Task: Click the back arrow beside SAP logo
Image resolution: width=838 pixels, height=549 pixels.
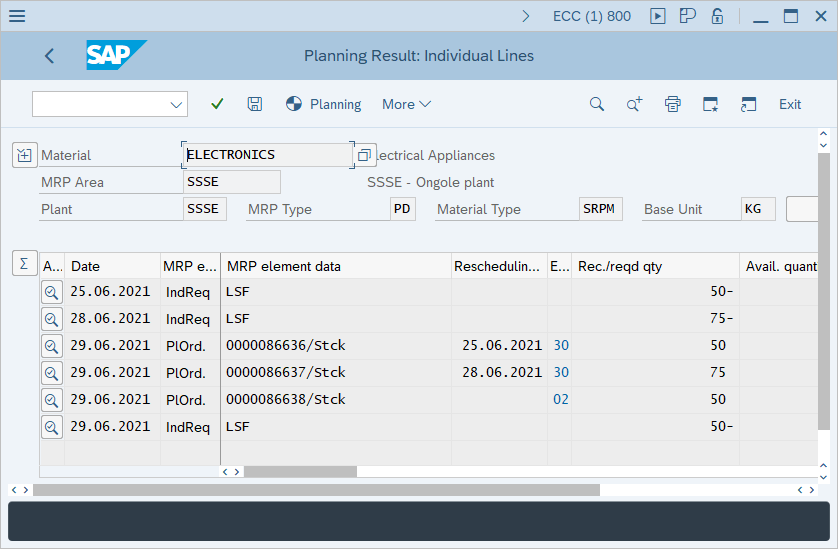Action: point(50,56)
